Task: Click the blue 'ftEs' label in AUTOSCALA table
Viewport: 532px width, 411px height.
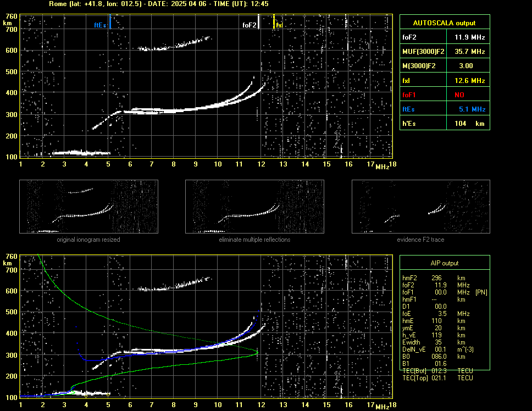Action: pyautogui.click(x=408, y=109)
